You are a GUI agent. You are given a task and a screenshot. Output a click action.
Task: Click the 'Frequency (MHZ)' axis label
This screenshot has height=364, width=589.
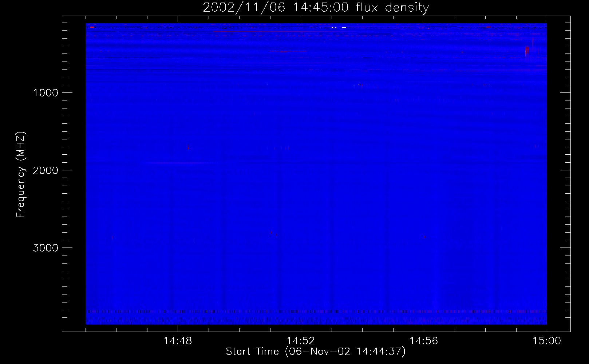point(20,175)
